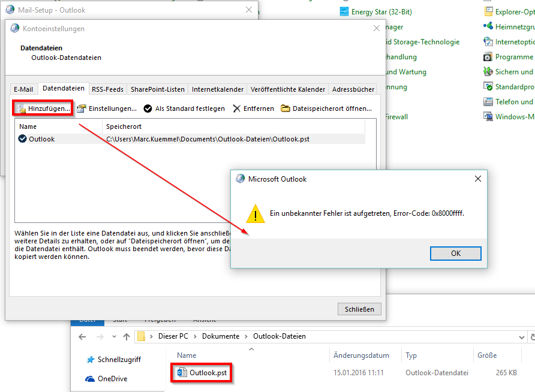Open Storage-Technologie item in Control Panel
The height and width of the screenshot is (392, 535).
tap(422, 42)
